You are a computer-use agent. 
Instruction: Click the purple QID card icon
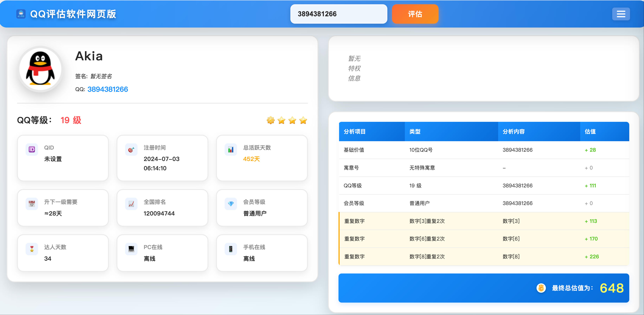coord(32,150)
